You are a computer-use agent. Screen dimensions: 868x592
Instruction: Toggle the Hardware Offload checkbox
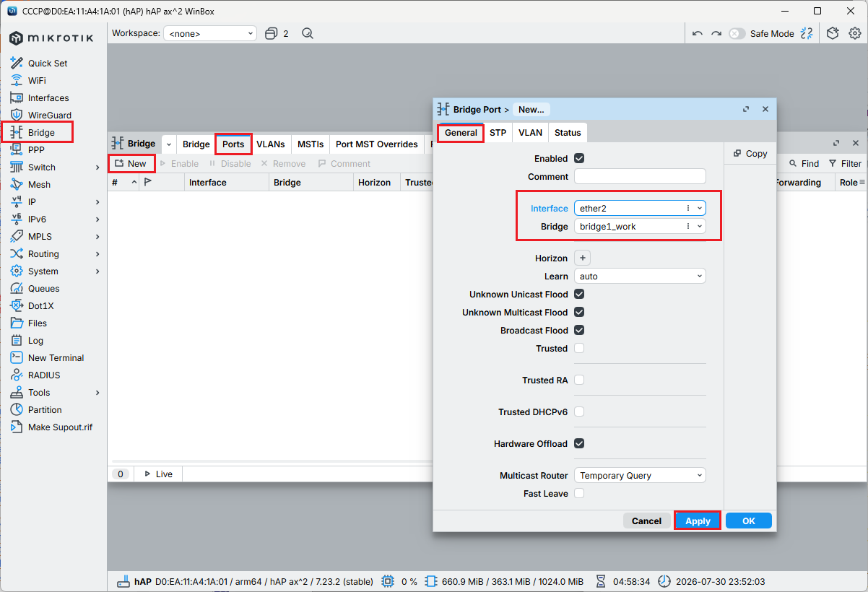coord(579,443)
